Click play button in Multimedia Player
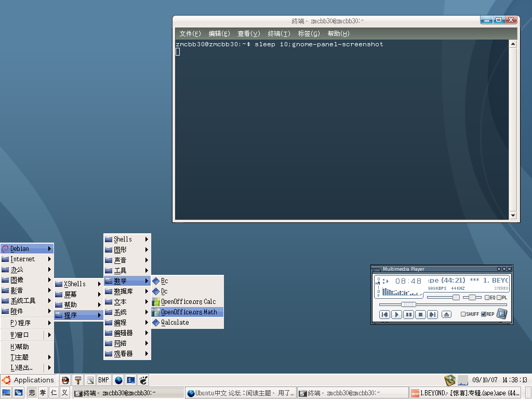Screen dimensions: 532x399 click(396, 314)
